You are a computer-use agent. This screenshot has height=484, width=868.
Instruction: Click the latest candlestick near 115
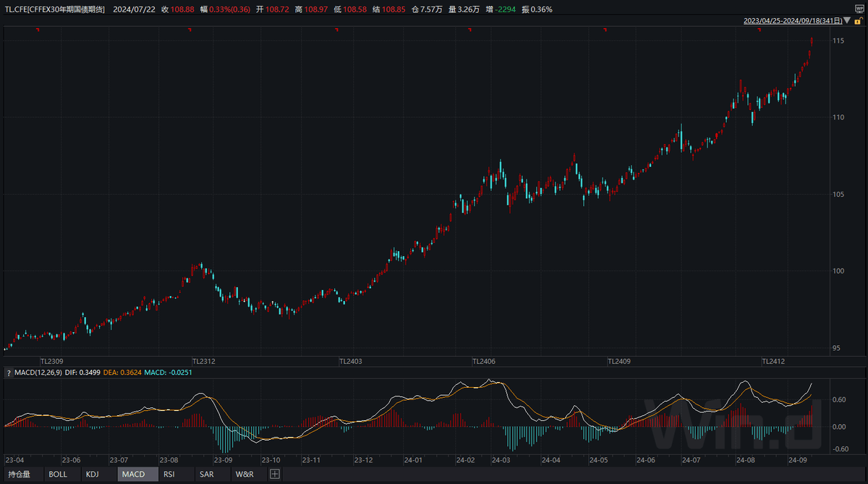pyautogui.click(x=812, y=41)
